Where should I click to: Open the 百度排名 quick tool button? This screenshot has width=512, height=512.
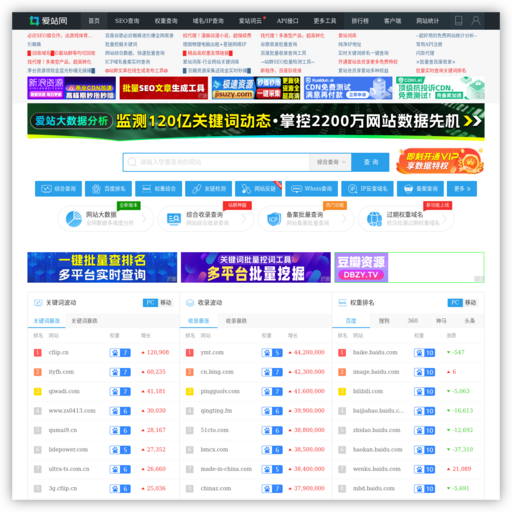108,189
